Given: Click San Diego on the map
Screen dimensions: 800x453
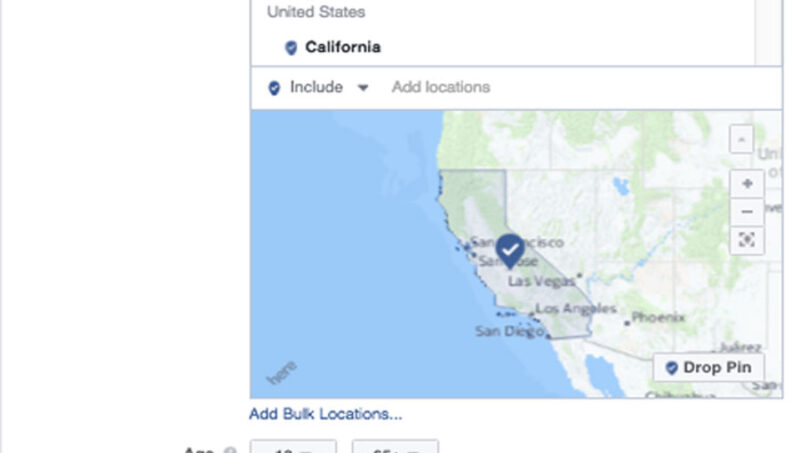Looking at the screenshot, I should coord(508,331).
